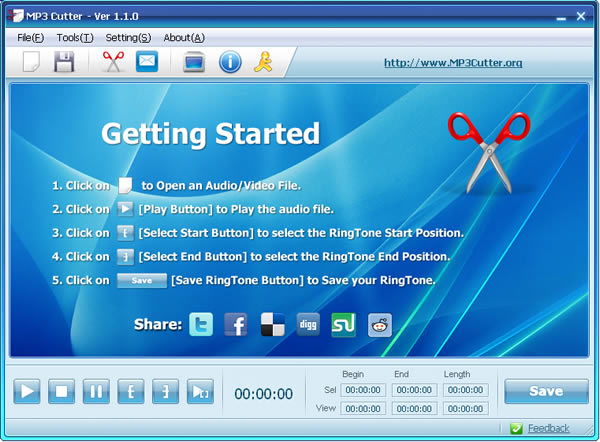Pause the audio playback
600x442 pixels.
pyautogui.click(x=97, y=392)
